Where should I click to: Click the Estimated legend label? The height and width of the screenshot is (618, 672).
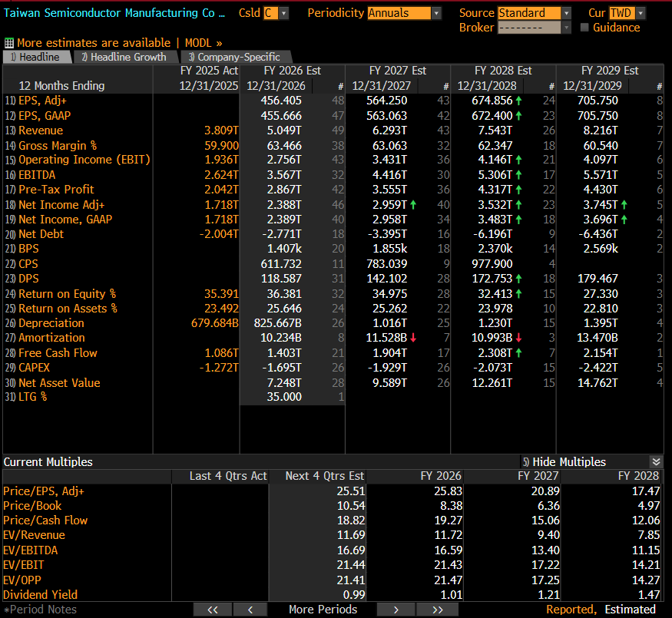(x=630, y=610)
